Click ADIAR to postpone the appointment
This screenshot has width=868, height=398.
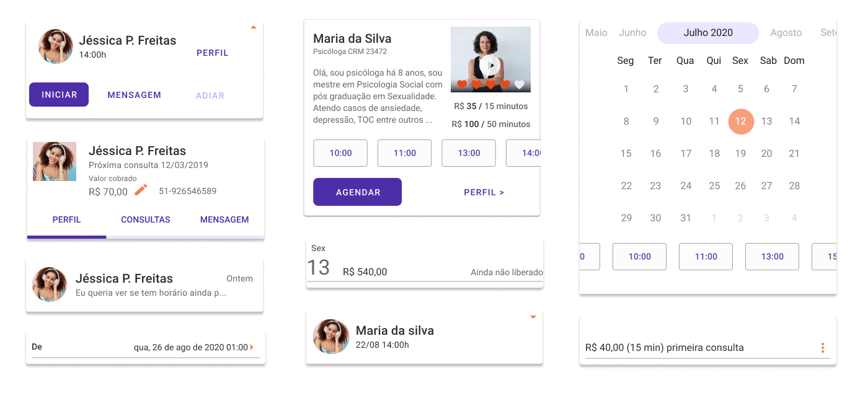(210, 95)
